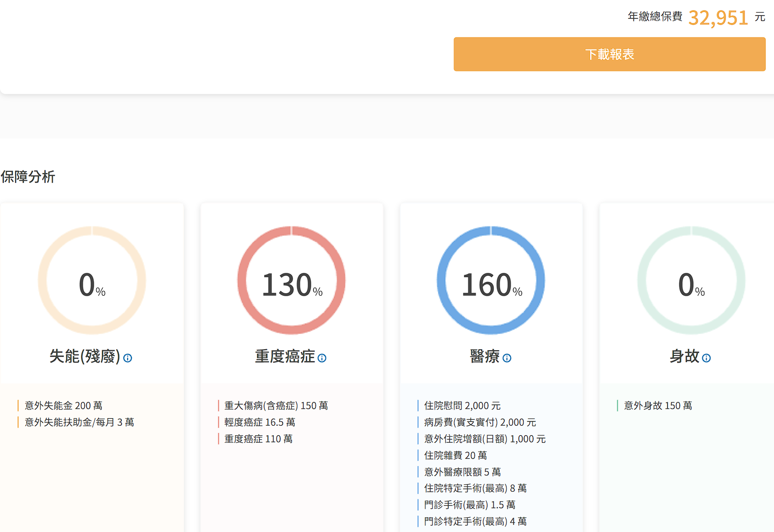Select the 意外失能金 200 萬 item
Screen dimensions: 774x532
point(64,406)
